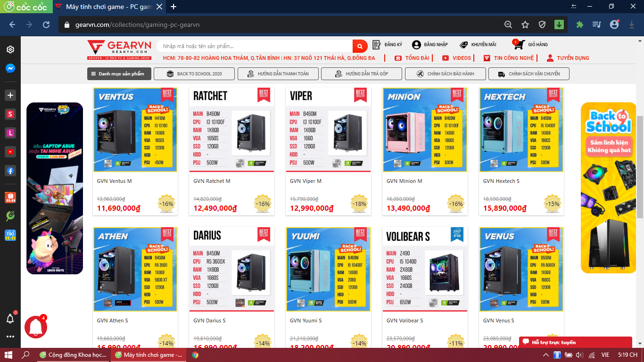The height and width of the screenshot is (362, 644).
Task: Reload the current page
Action: [x=46, y=25]
